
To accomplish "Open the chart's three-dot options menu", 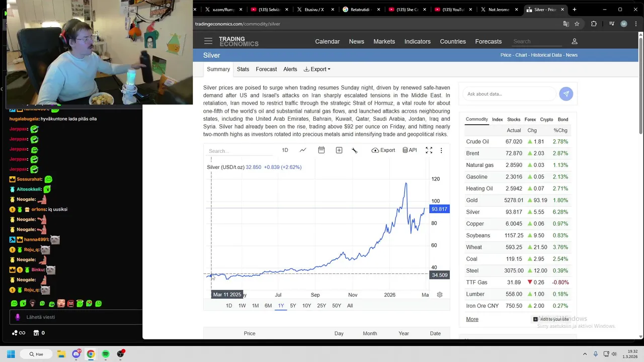I will (x=441, y=150).
